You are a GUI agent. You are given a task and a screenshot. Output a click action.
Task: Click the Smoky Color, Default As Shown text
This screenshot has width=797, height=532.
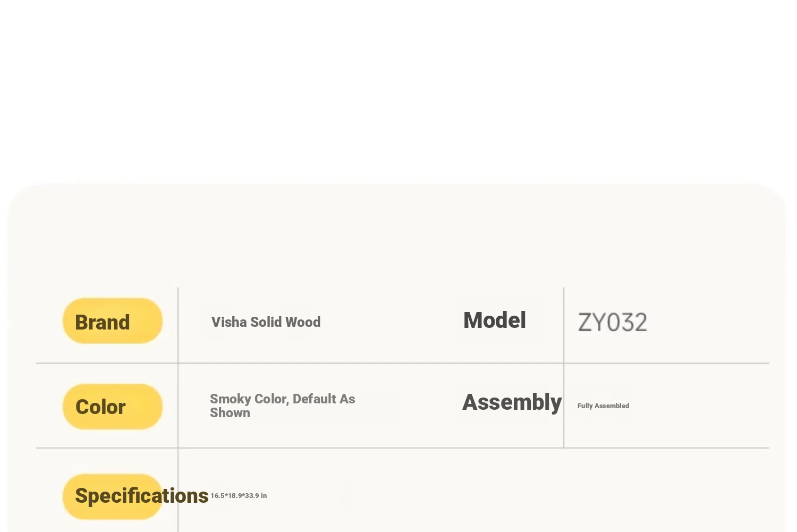tap(282, 406)
